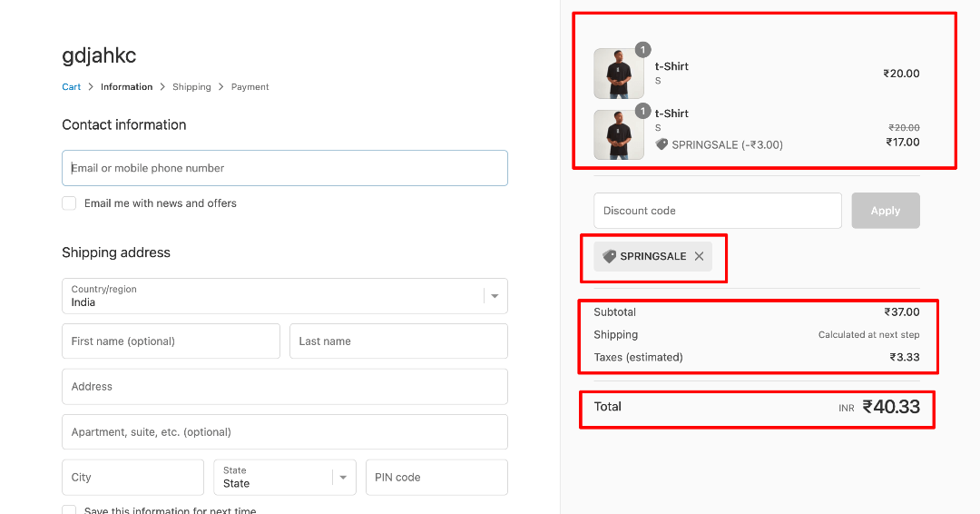Viewport: 980px width, 514px height.
Task: Click the Shipping address heading
Action: 115,252
